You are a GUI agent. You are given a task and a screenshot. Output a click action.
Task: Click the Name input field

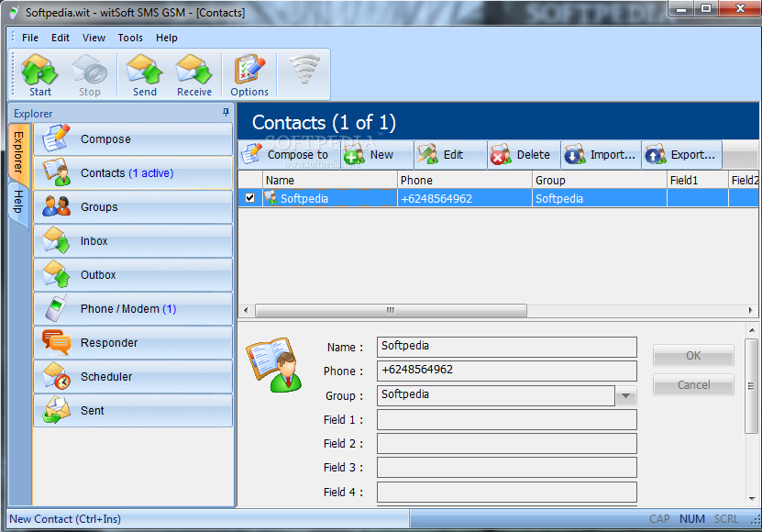pyautogui.click(x=506, y=347)
